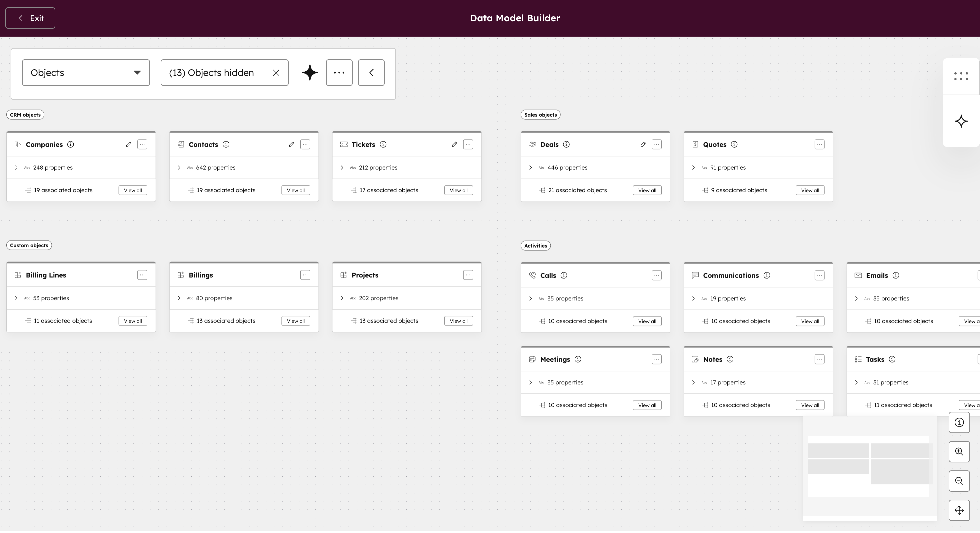Edit the Companies object with the pencil icon
The height and width of the screenshot is (533, 980).
tap(128, 145)
